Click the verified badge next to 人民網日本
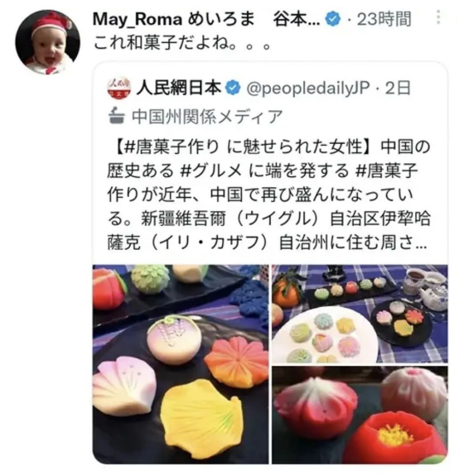This screenshot has height=476, width=459. (233, 88)
